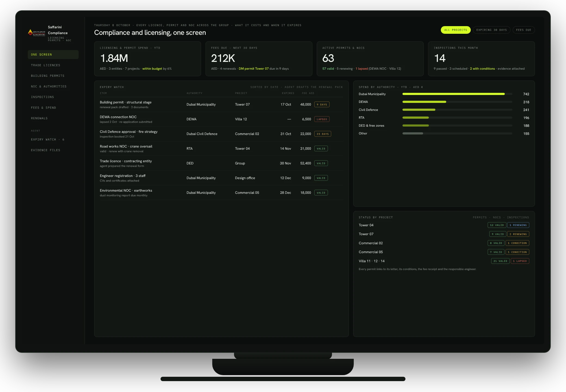Select Engineer registration · 3 staff row
The width and height of the screenshot is (566, 392).
221,178
